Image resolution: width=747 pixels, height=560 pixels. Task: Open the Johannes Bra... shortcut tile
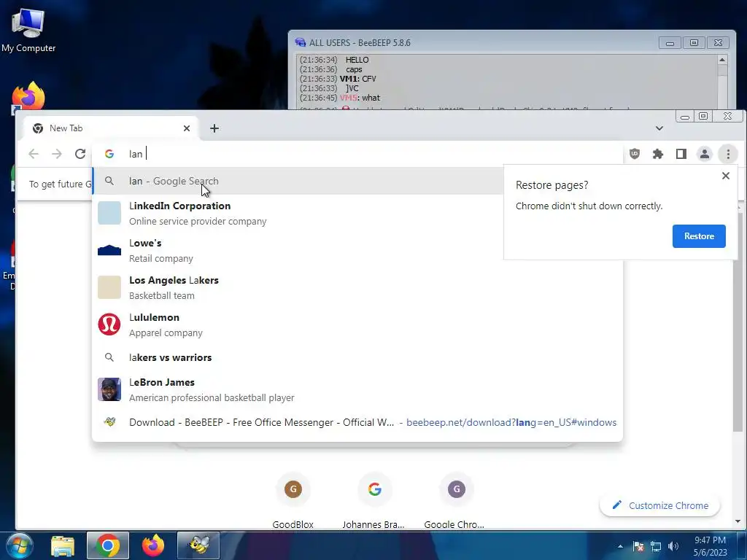[x=374, y=500]
